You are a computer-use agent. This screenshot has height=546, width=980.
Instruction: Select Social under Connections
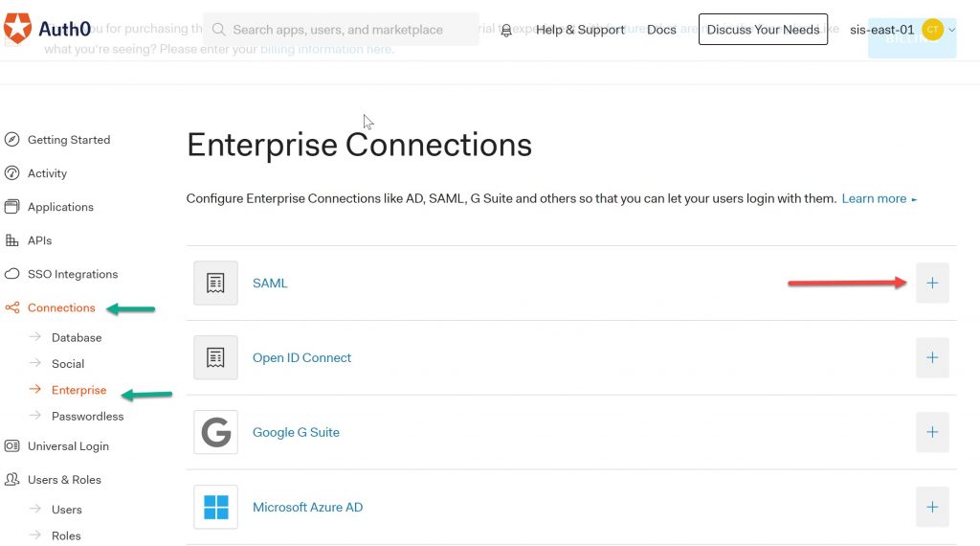(68, 363)
